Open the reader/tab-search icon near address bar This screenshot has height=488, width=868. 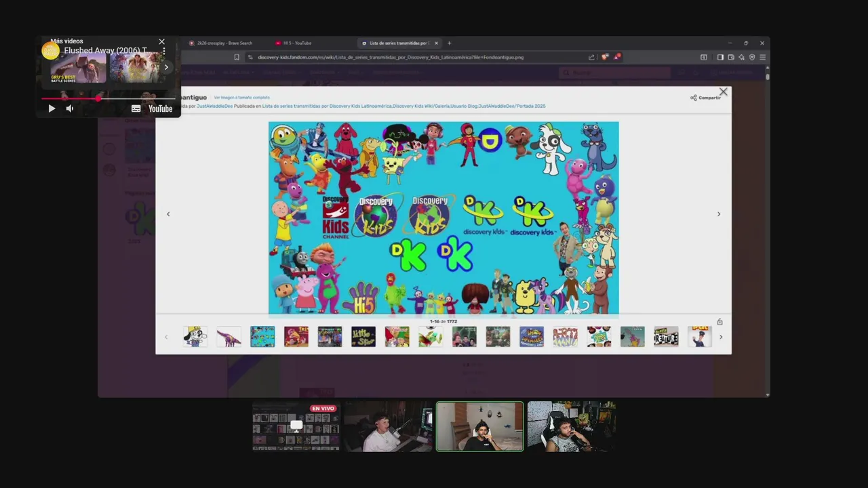coord(703,57)
